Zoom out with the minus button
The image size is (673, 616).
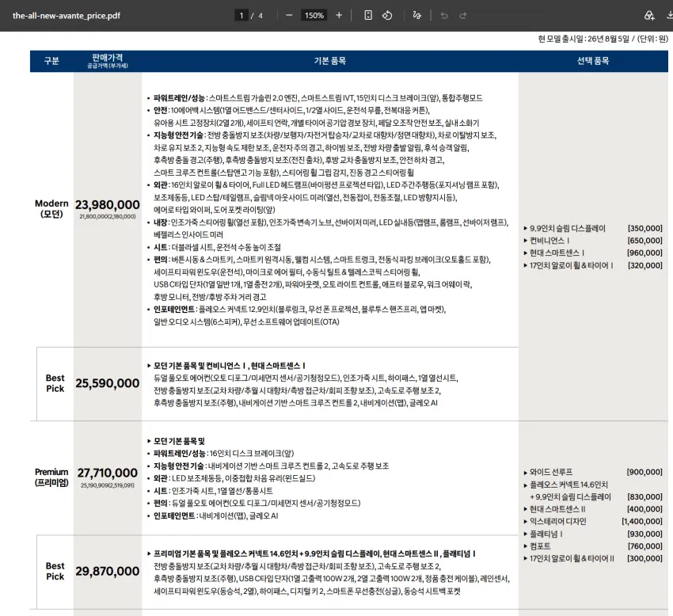point(289,16)
